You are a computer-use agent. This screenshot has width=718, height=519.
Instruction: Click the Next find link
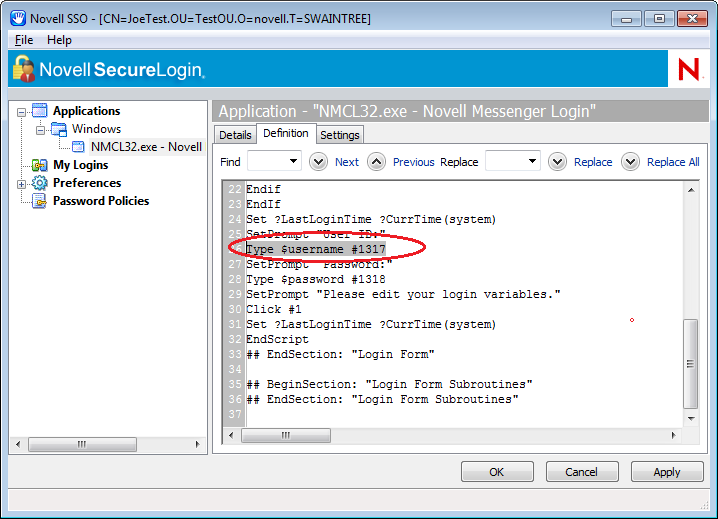click(347, 162)
